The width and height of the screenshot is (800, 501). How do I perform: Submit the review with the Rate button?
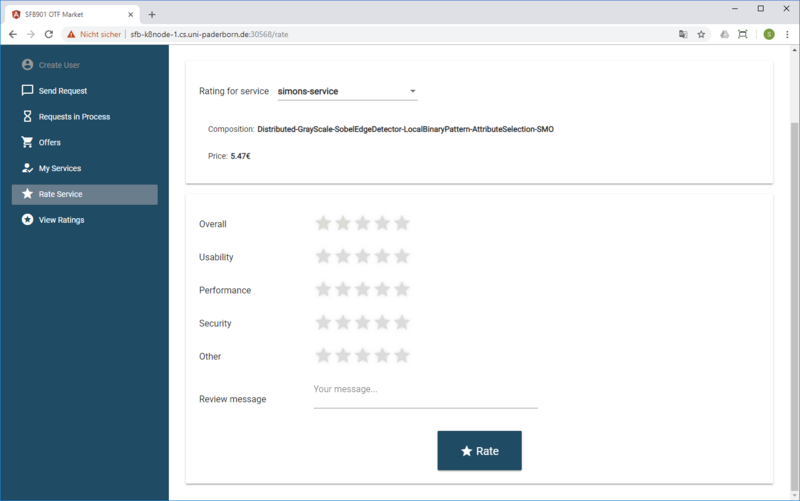(x=480, y=450)
